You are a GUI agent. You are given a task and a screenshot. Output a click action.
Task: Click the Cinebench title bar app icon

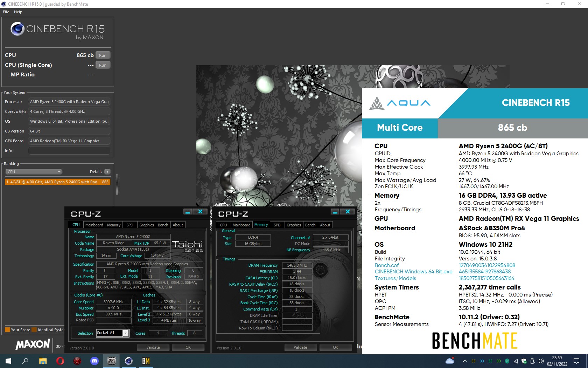(3, 4)
